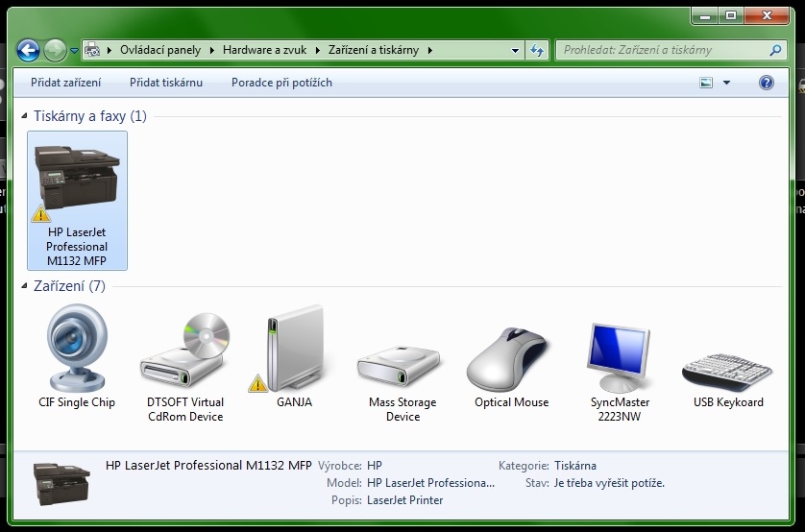
Task: Click the details pane title HP LaserJet Professional M1132 MFP
Action: [208, 466]
